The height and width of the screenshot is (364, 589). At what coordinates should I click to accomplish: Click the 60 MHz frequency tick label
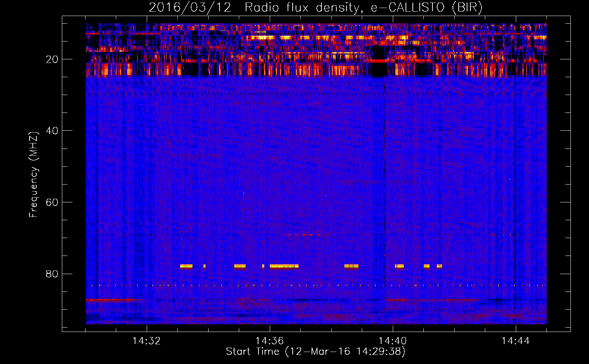point(52,202)
